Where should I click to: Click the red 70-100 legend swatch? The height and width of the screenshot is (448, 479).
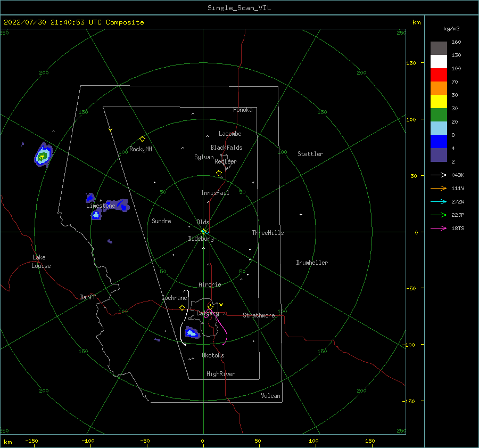(439, 75)
